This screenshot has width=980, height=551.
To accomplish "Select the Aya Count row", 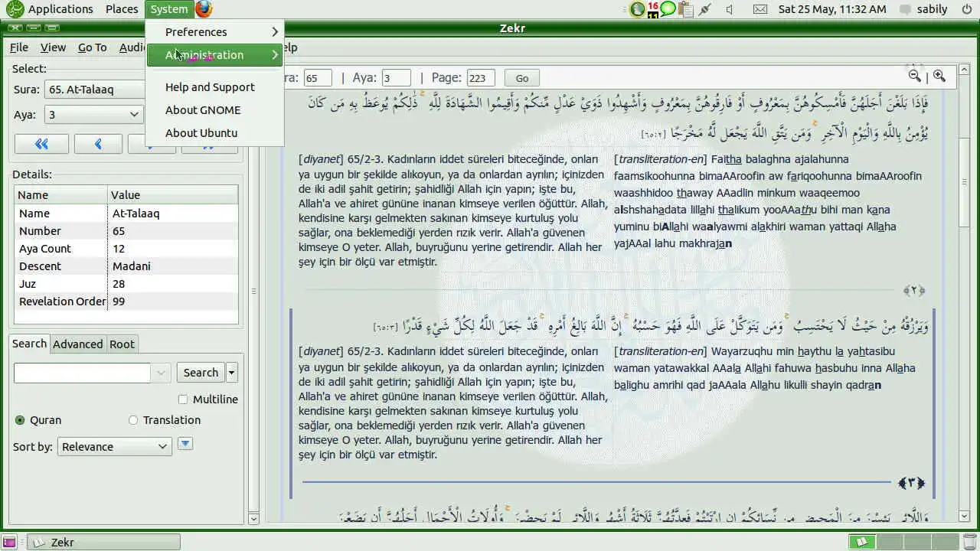I will pyautogui.click(x=126, y=249).
